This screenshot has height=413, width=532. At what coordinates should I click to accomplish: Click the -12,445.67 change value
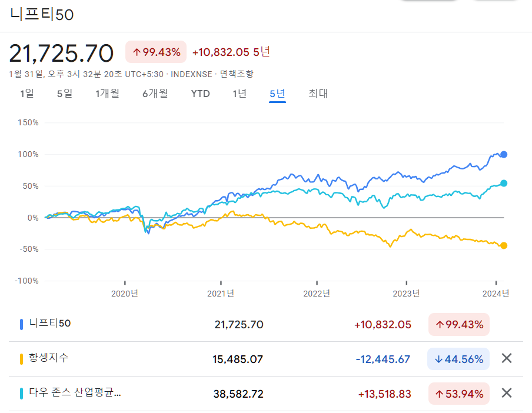[x=383, y=359]
